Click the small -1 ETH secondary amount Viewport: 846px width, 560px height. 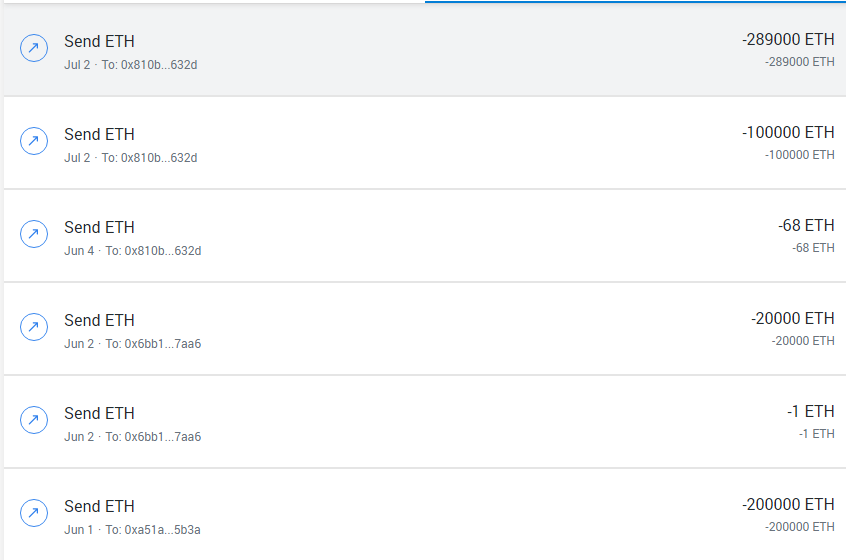[x=816, y=434]
